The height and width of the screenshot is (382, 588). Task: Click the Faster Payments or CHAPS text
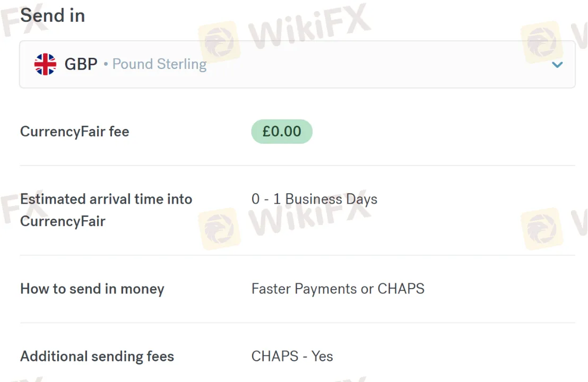tap(338, 289)
